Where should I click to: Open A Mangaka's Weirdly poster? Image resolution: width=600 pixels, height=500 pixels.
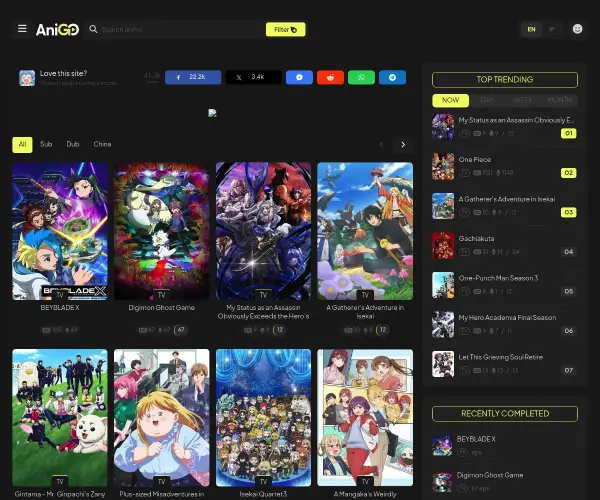pos(365,417)
